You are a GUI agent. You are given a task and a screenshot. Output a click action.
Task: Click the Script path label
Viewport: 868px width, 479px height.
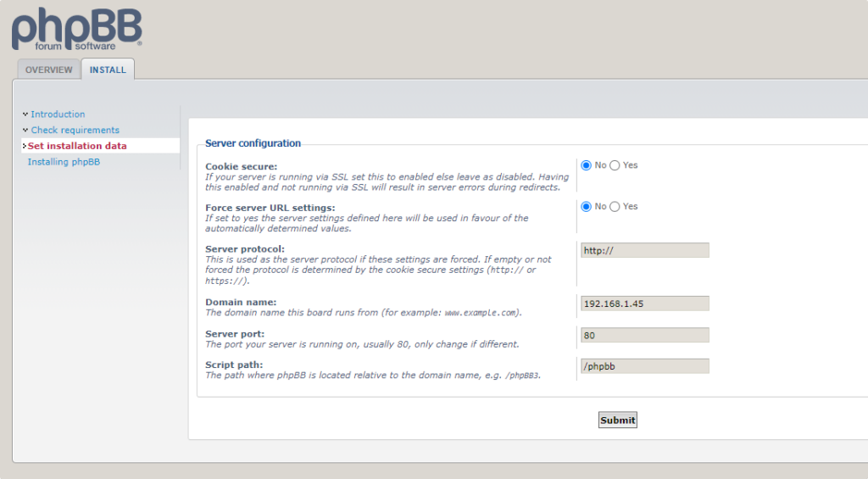[x=234, y=365]
